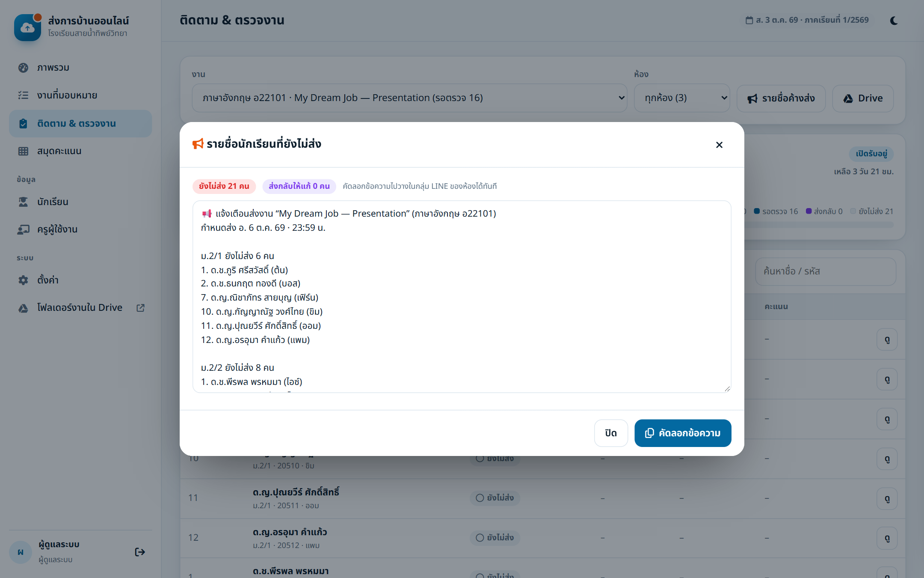Open the ตั้งค่า settings page
This screenshot has height=578, width=924.
[x=80, y=280]
